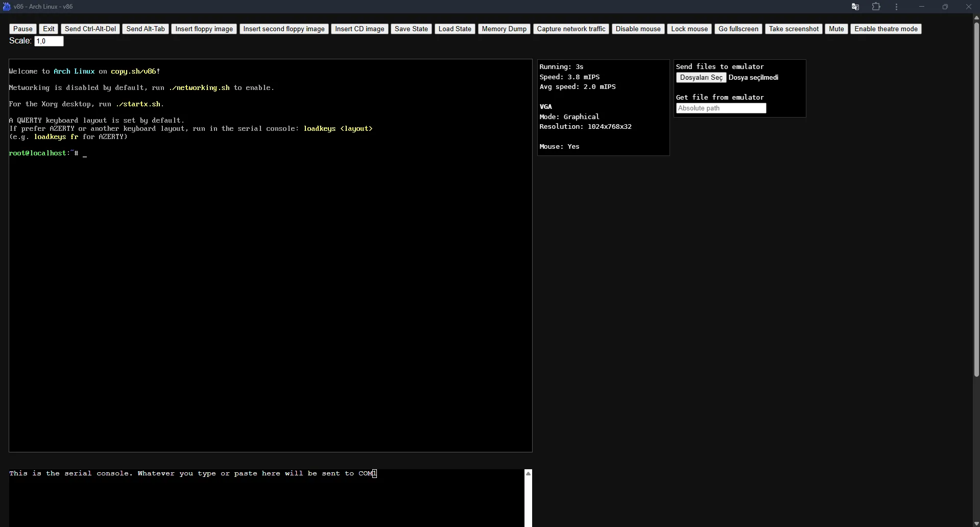
Task: Pause the emulator
Action: (23, 29)
